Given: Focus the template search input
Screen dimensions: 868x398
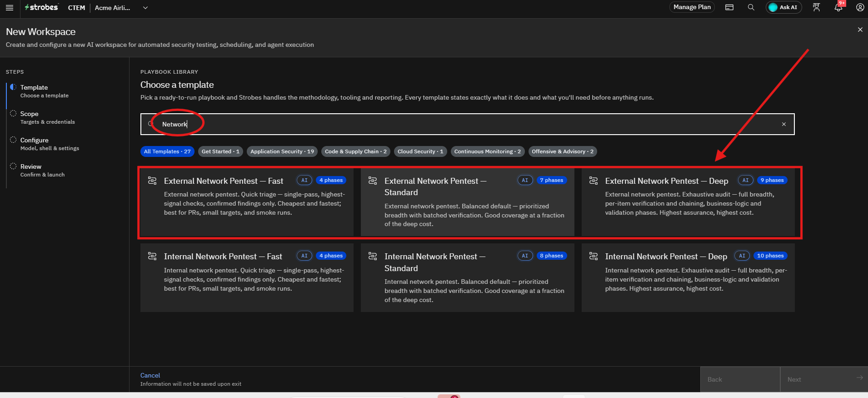Looking at the screenshot, I should (x=467, y=124).
